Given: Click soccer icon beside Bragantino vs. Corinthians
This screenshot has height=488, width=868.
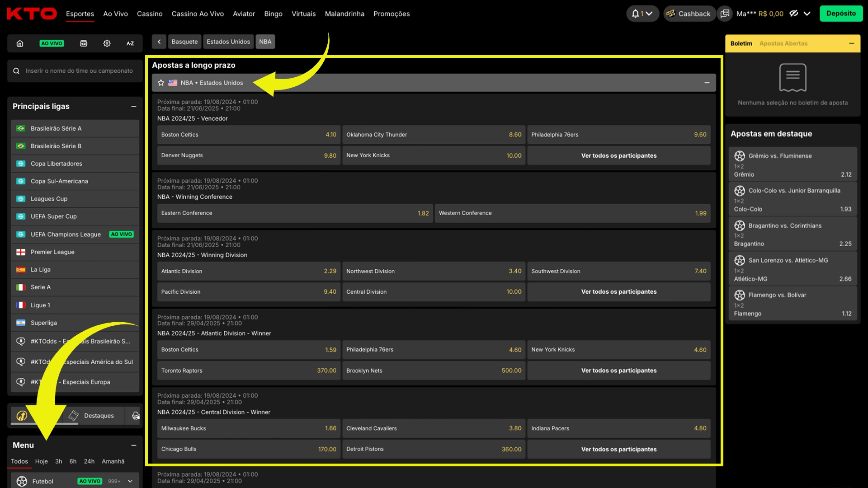Looking at the screenshot, I should [x=740, y=225].
